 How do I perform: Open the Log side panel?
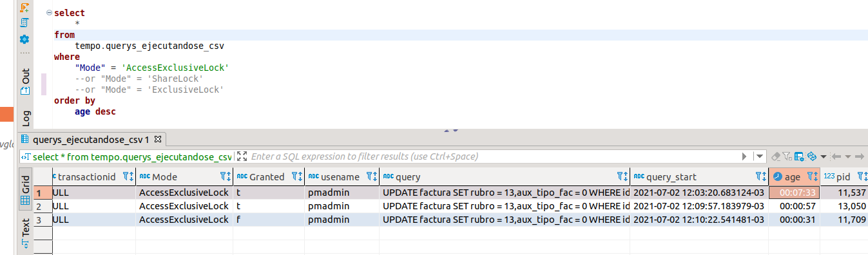[x=25, y=118]
